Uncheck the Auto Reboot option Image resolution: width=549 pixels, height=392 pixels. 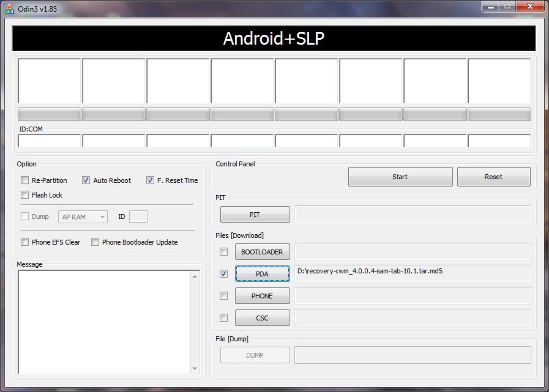(86, 180)
